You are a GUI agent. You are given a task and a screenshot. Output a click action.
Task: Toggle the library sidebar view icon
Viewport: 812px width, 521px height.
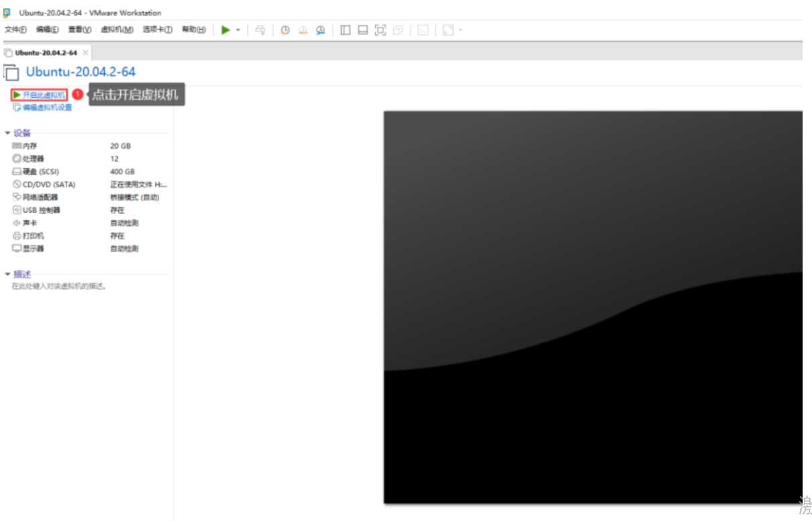[346, 30]
